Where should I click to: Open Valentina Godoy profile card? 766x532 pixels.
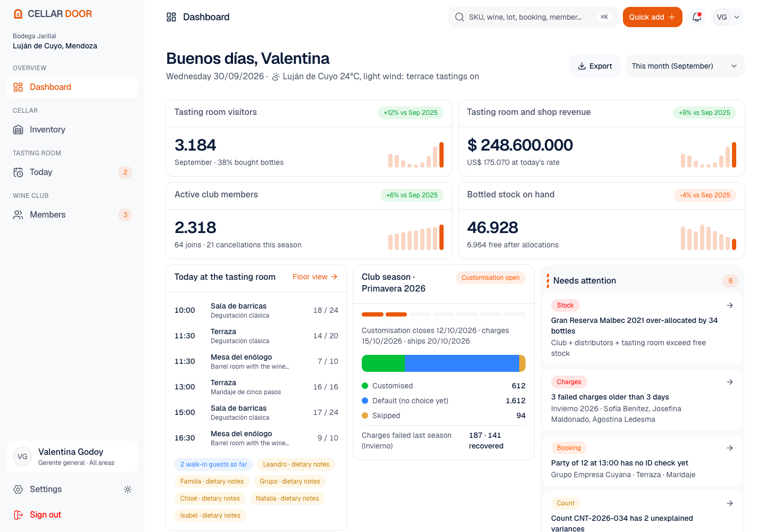(72, 456)
